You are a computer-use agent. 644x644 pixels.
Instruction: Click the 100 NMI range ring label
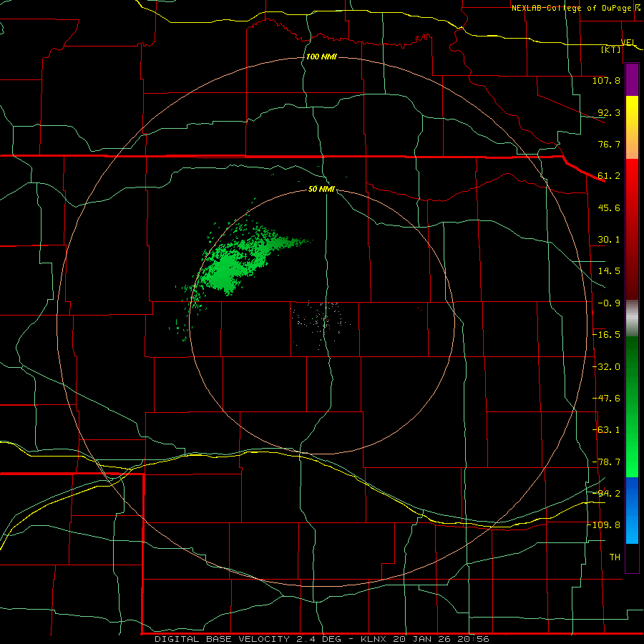pos(321,57)
